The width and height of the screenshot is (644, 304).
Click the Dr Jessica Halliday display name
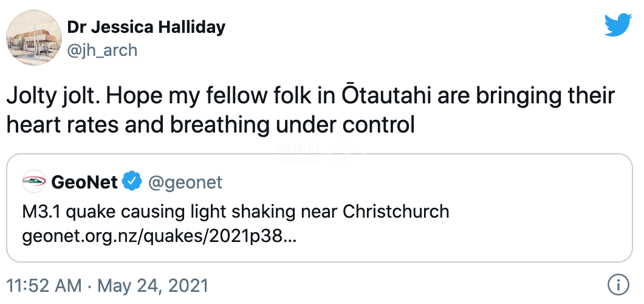click(x=146, y=27)
